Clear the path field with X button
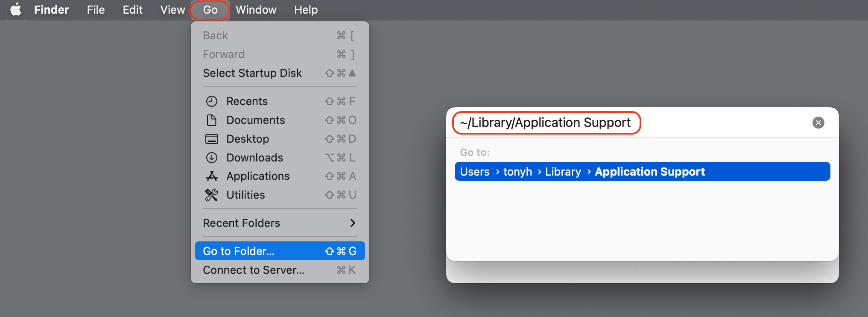Screen dimensions: 868x317 pos(818,123)
